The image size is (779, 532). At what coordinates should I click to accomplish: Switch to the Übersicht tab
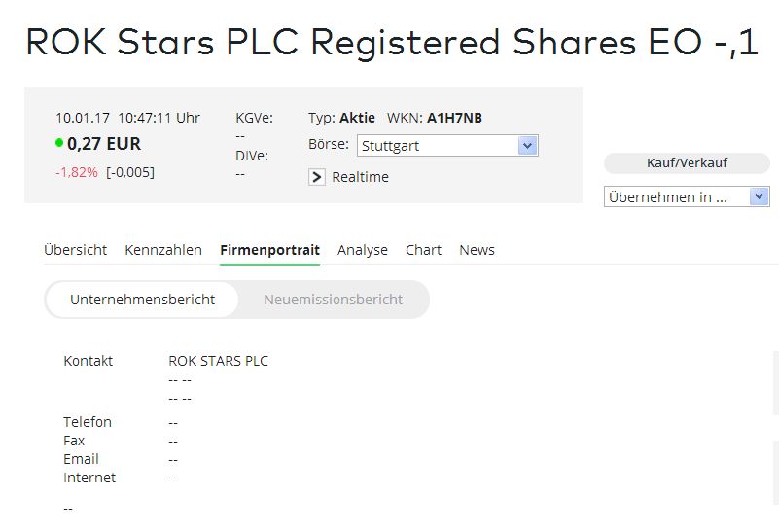(75, 250)
